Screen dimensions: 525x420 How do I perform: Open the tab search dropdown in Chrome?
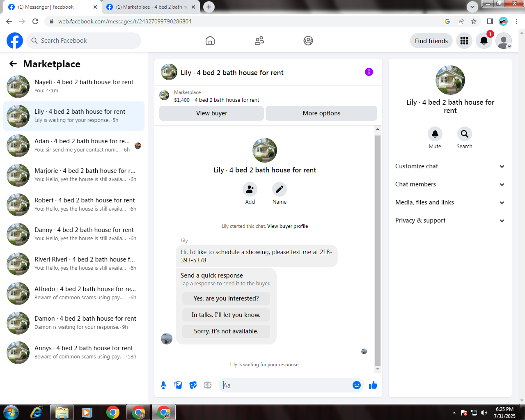pos(472,7)
